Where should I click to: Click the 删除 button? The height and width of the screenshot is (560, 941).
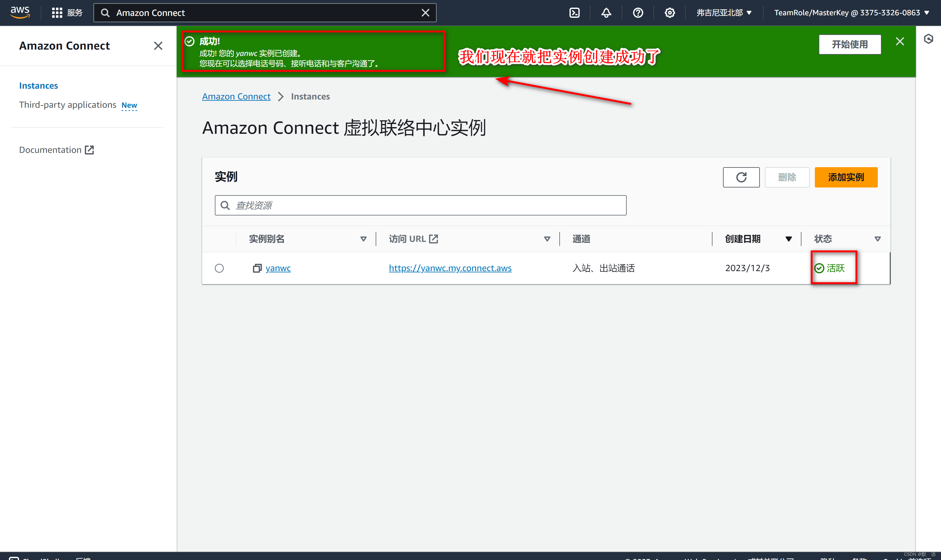click(x=787, y=177)
